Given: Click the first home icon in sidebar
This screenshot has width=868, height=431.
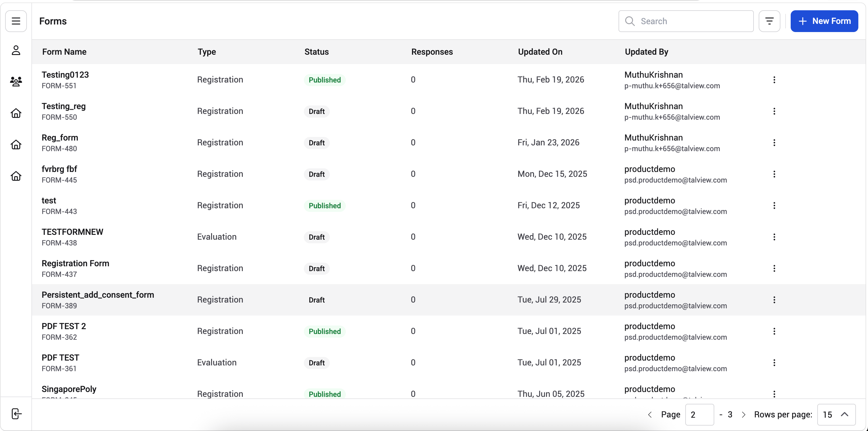Looking at the screenshot, I should coord(16,113).
